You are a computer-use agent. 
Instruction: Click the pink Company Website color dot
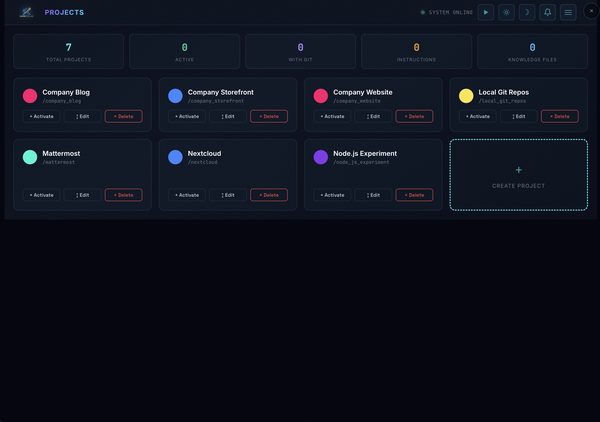coord(321,96)
